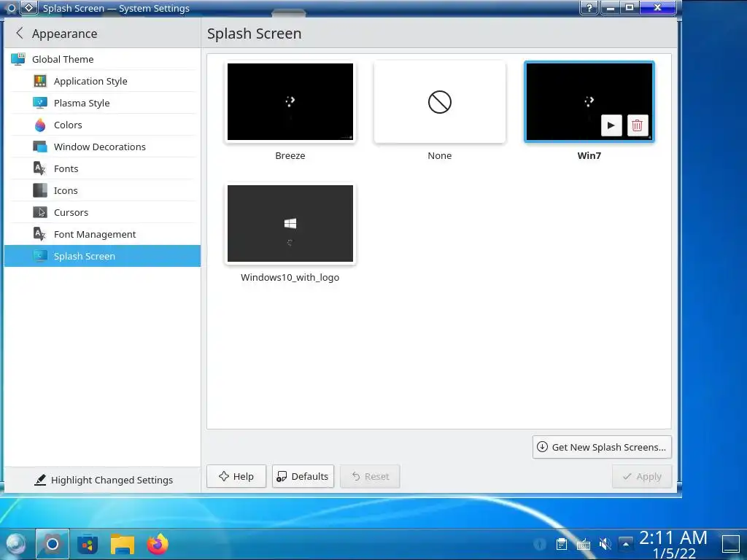Click System Settings taskbar button

click(53, 543)
